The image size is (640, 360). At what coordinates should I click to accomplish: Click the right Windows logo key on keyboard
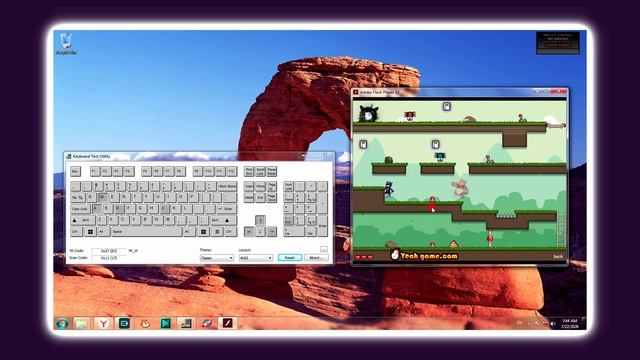pyautogui.click(x=203, y=231)
